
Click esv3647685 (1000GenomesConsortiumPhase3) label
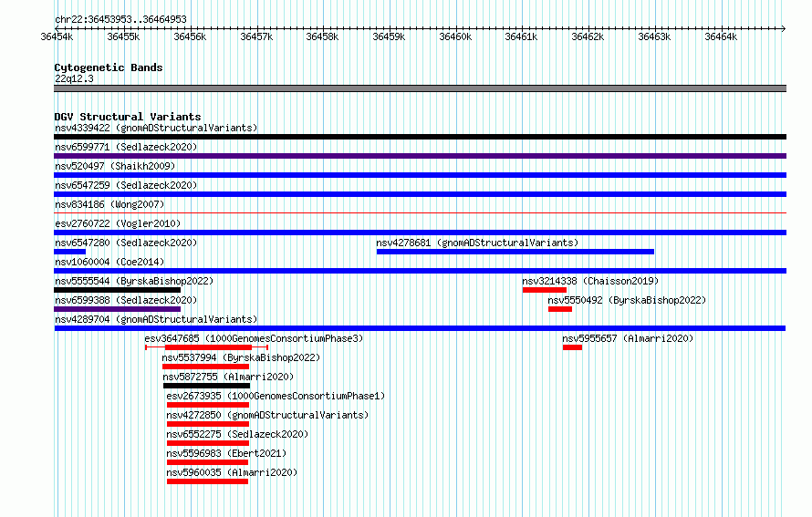(x=254, y=338)
